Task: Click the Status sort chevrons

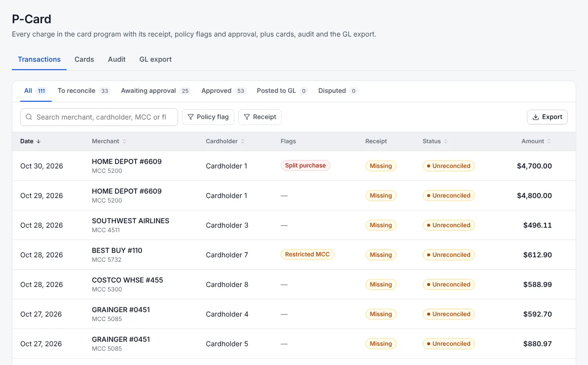Action: point(446,141)
